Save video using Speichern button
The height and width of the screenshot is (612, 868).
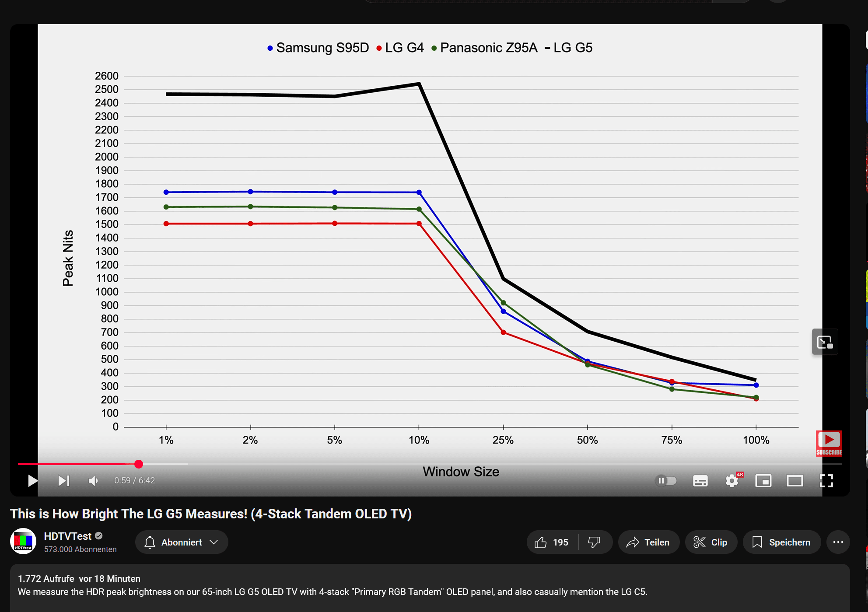tap(781, 542)
